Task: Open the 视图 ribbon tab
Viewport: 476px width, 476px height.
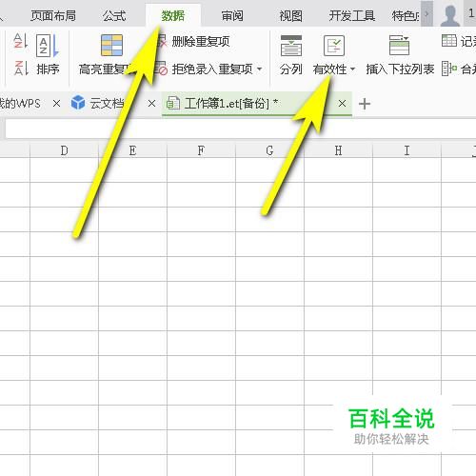Action: (x=290, y=15)
